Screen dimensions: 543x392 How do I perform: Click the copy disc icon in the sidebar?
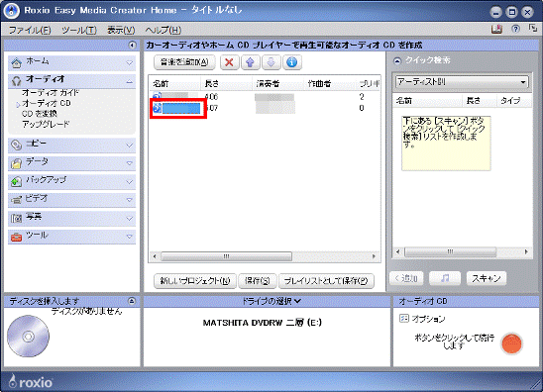coord(16,145)
